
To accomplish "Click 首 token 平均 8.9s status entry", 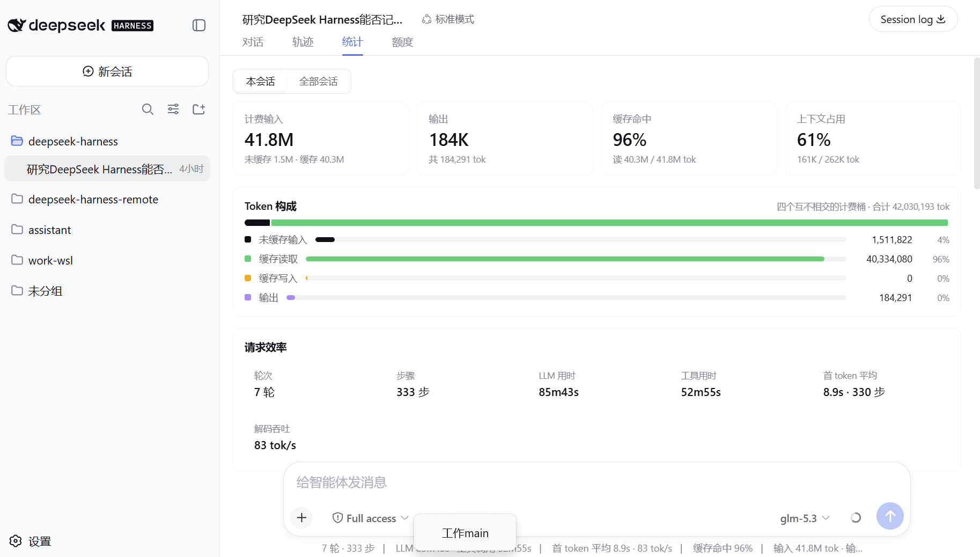I will [611, 548].
